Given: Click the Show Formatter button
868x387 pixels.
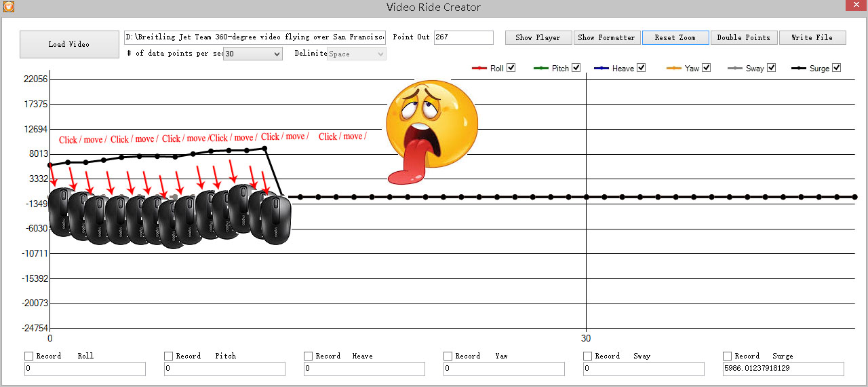Looking at the screenshot, I should tap(606, 37).
